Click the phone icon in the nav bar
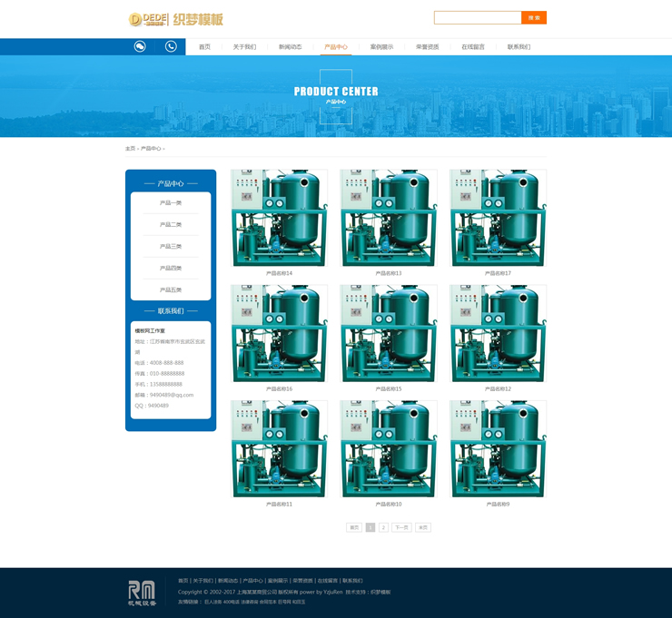The width and height of the screenshot is (672, 618). click(x=171, y=46)
